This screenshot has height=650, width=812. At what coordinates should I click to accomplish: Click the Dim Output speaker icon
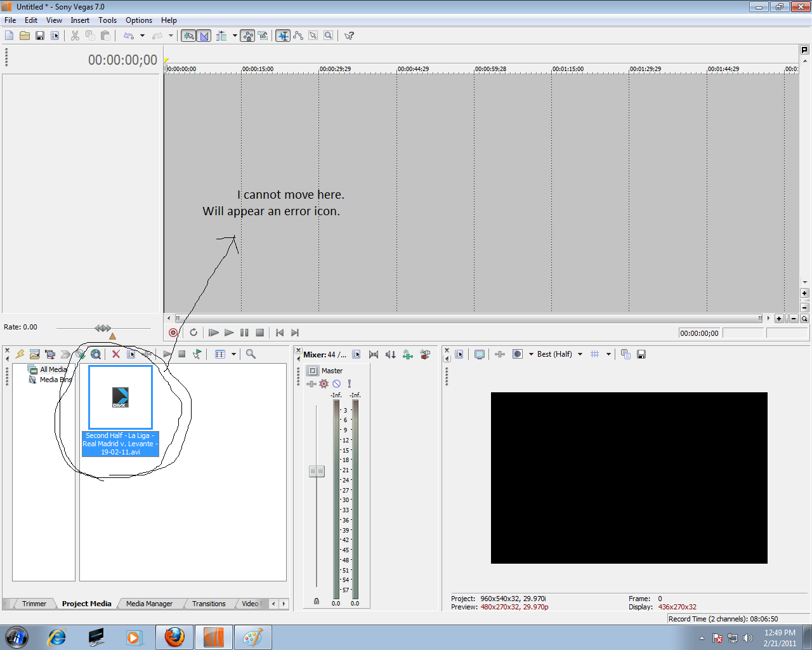point(391,354)
